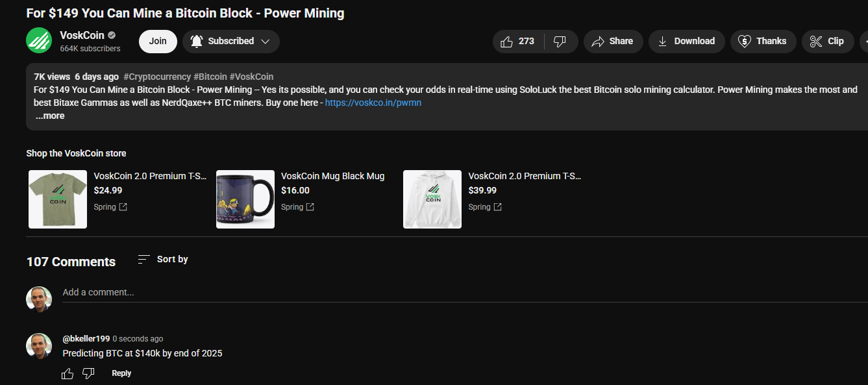The width and height of the screenshot is (868, 385).
Task: Click the product title above the $24.99 price
Action: [x=151, y=176]
